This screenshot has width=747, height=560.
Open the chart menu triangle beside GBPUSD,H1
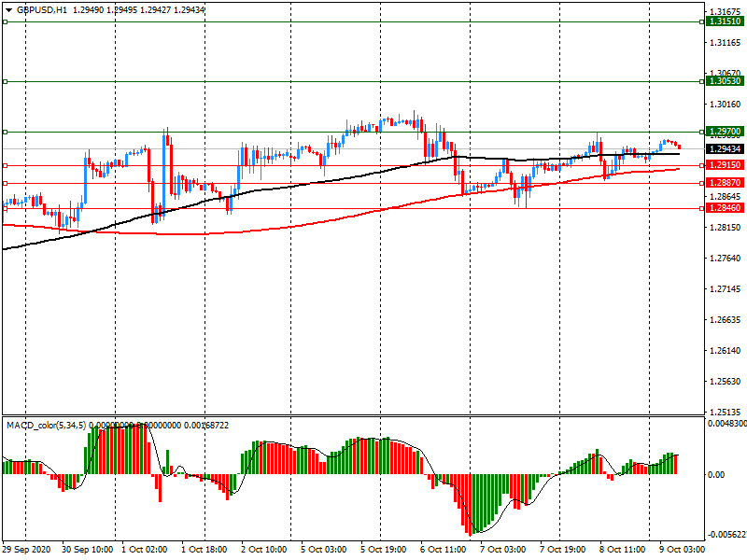9,10
